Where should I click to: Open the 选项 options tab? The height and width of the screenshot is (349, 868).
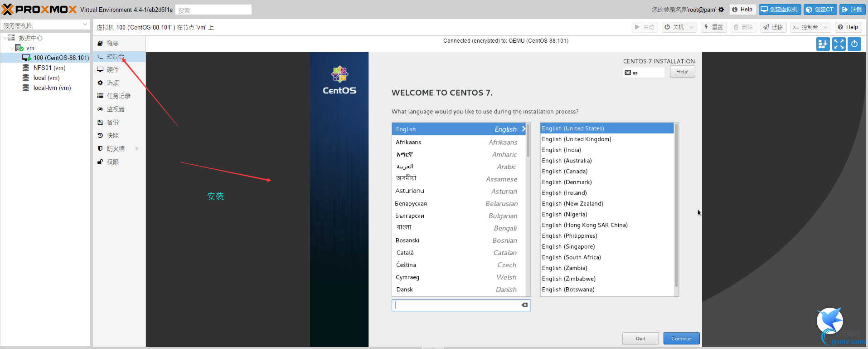coord(119,83)
